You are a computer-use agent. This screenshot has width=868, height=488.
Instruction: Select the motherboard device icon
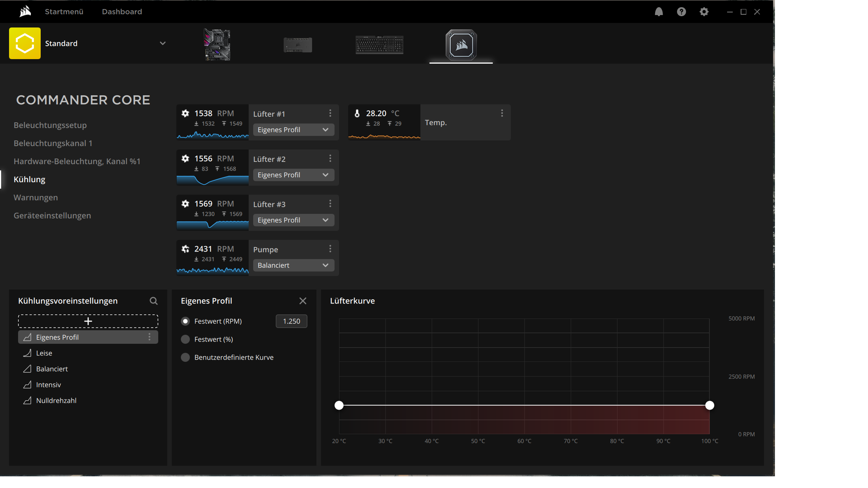click(x=217, y=44)
